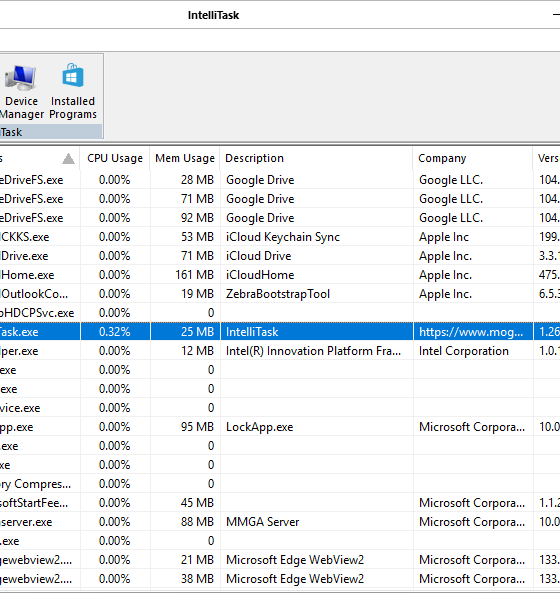Select Intel(R) Innovation Platform row
The image size is (560, 593).
point(280,351)
